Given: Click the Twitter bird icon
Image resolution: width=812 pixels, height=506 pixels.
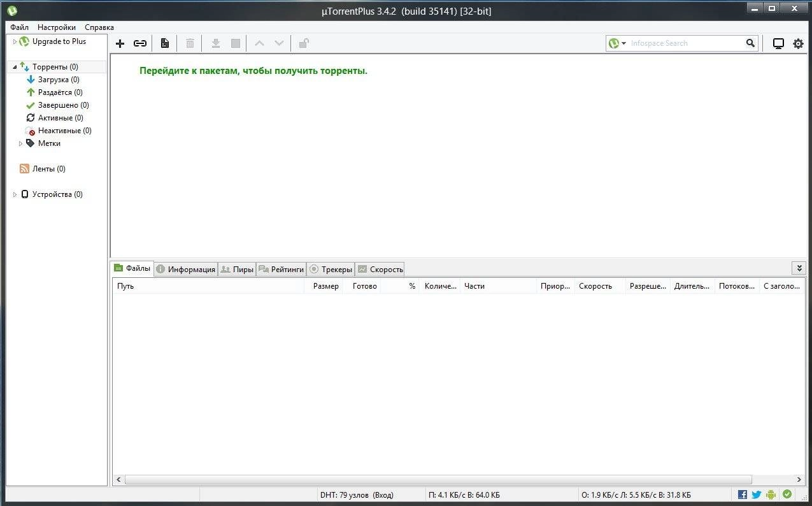Looking at the screenshot, I should coord(756,494).
